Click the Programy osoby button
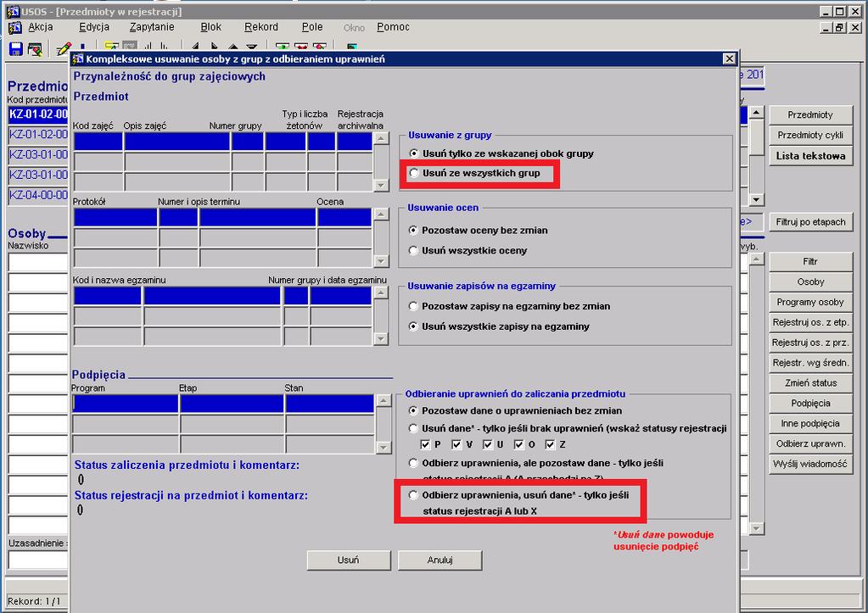 coord(810,302)
